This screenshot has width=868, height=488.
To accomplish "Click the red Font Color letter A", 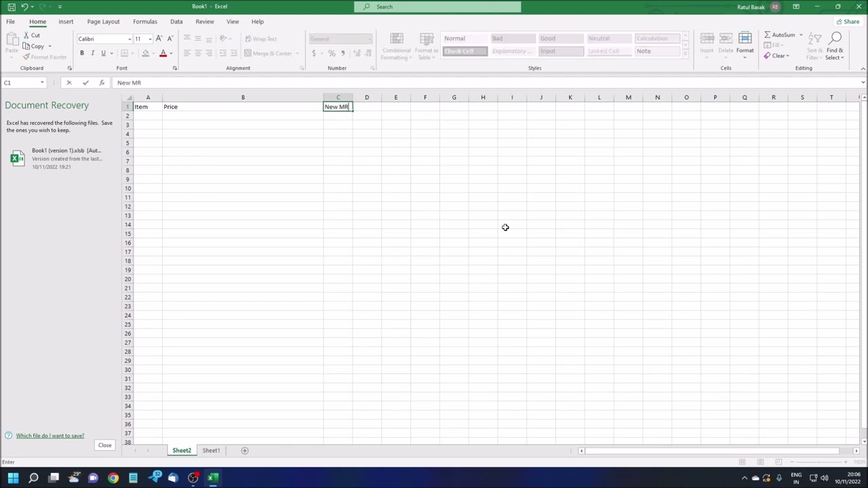I will [x=163, y=53].
